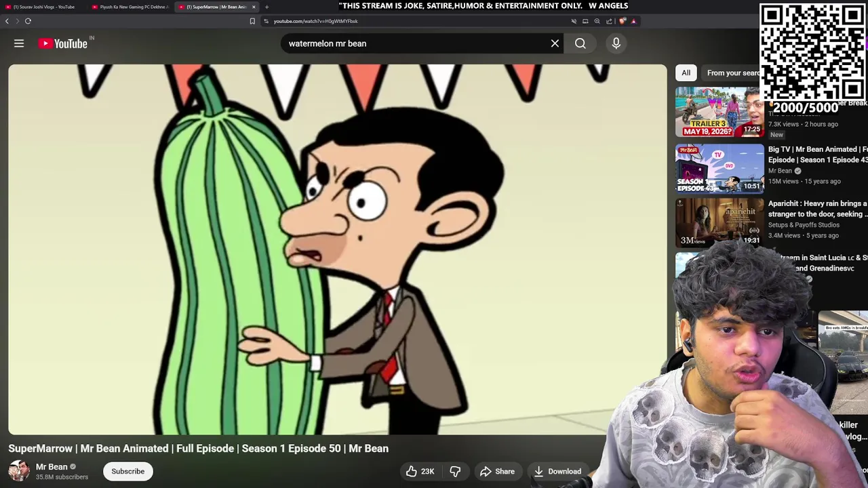Open the Big TV Mr Bean thumbnail
The height and width of the screenshot is (488, 868).
(x=719, y=169)
